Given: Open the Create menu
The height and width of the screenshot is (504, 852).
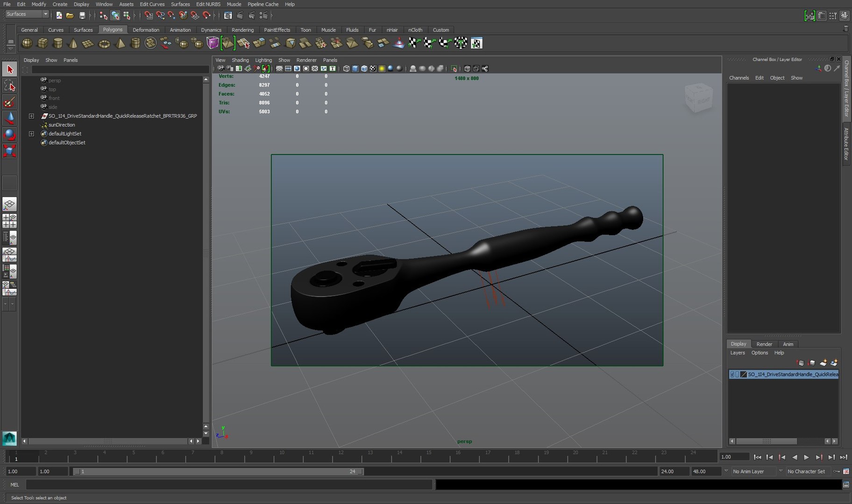Looking at the screenshot, I should point(60,4).
